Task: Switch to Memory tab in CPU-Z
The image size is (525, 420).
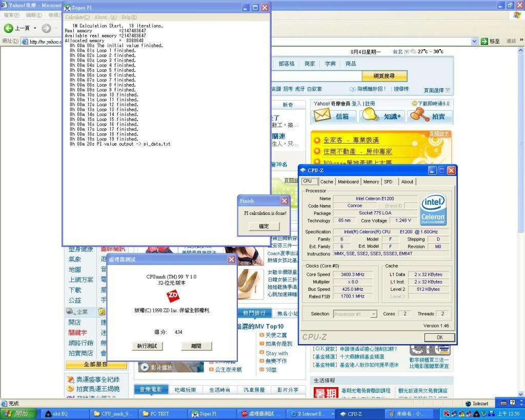Action: (371, 182)
